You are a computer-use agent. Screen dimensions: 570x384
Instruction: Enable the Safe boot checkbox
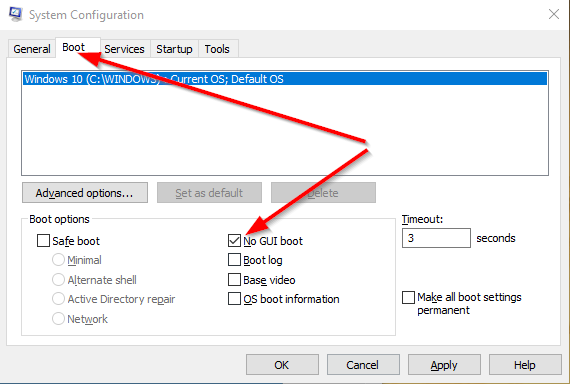43,241
